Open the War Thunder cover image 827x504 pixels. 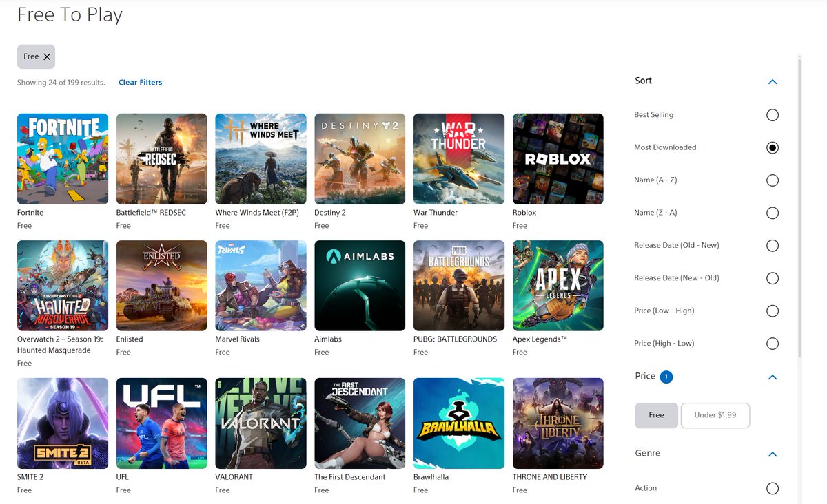click(x=459, y=159)
